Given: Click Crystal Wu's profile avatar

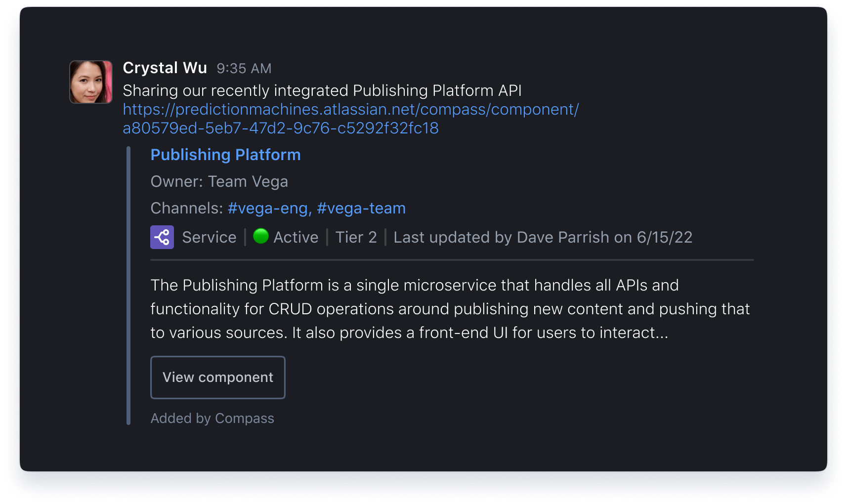Looking at the screenshot, I should (x=91, y=82).
